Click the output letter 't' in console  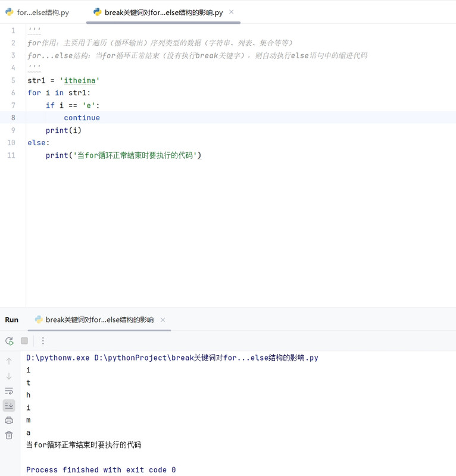tap(28, 383)
